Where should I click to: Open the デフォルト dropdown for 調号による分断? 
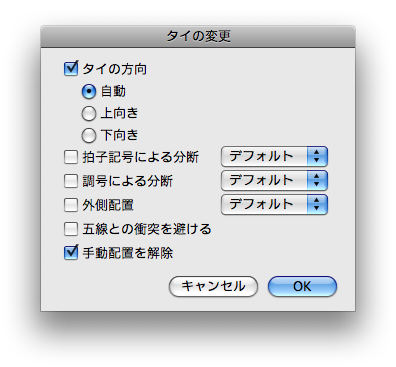pyautogui.click(x=274, y=180)
